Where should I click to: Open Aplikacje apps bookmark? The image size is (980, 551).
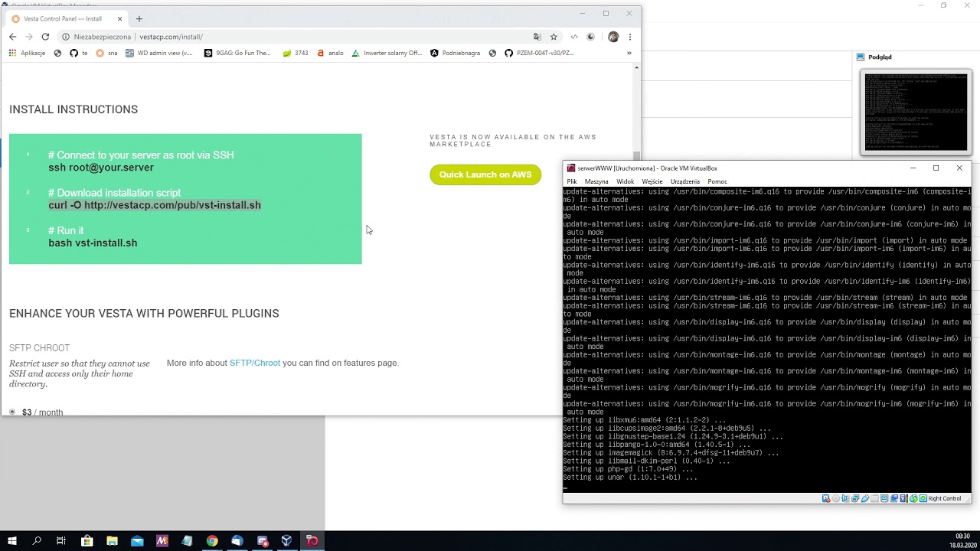[27, 54]
